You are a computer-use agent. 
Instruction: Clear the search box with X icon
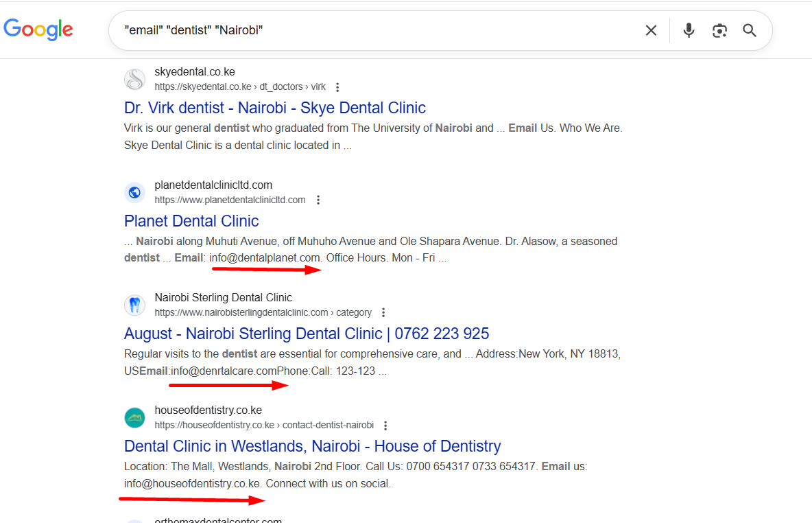(651, 30)
